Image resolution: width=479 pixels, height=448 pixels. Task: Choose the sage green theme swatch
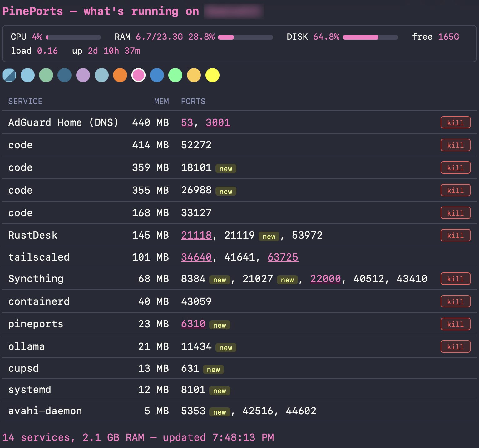(46, 75)
